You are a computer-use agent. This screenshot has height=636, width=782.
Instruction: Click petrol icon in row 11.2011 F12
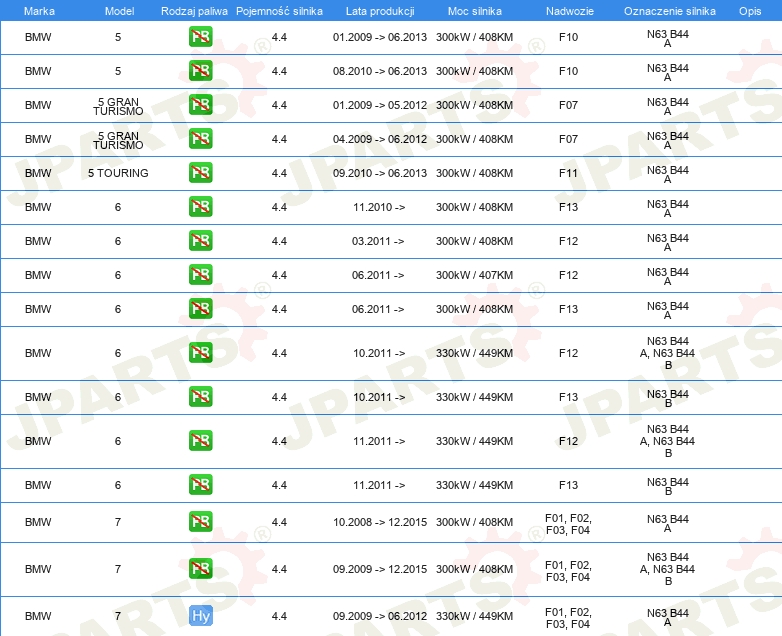coord(200,440)
